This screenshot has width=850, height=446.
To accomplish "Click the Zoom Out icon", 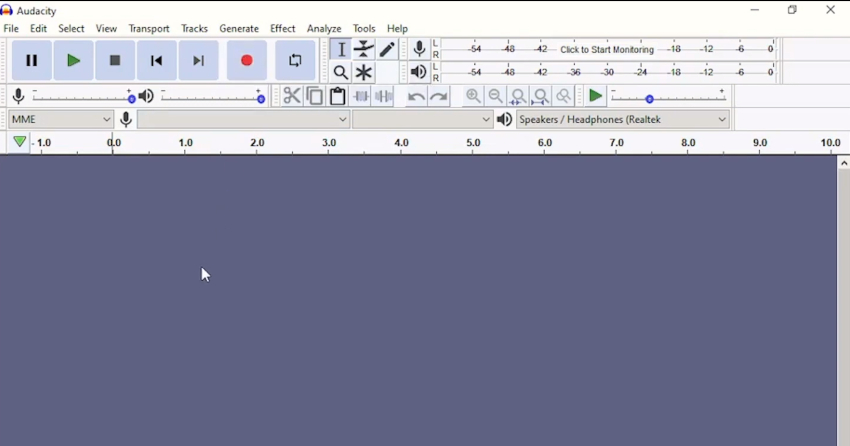I will [x=495, y=96].
